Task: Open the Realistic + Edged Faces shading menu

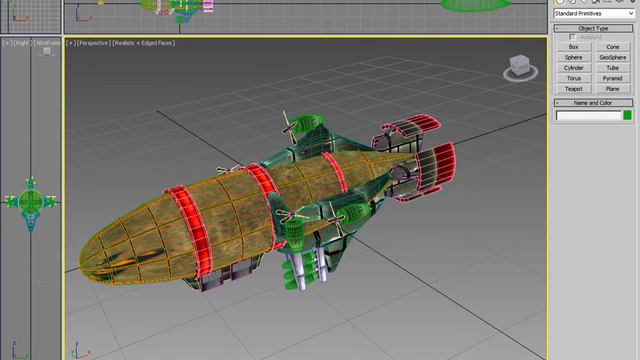Action: coord(144,43)
